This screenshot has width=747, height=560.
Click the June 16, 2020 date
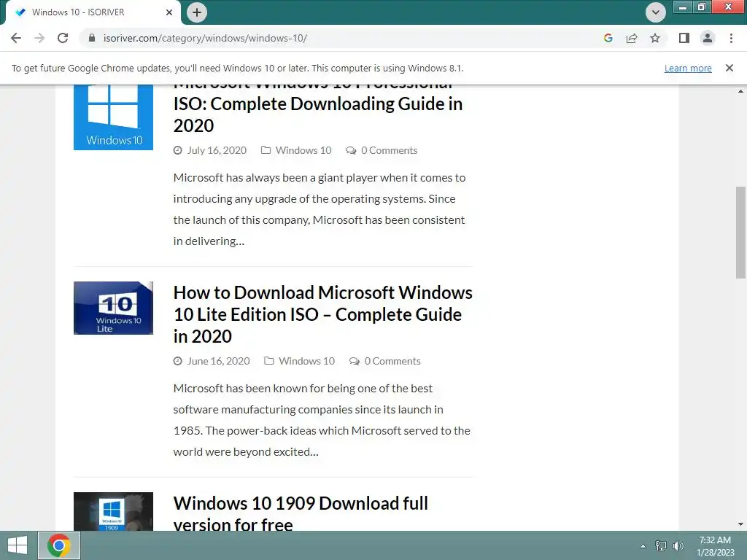[218, 361]
